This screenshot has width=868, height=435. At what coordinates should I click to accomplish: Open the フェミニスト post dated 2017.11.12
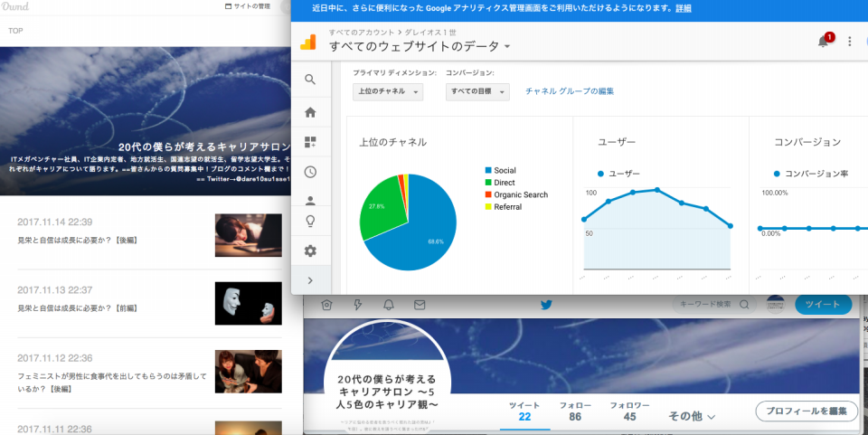coord(112,383)
